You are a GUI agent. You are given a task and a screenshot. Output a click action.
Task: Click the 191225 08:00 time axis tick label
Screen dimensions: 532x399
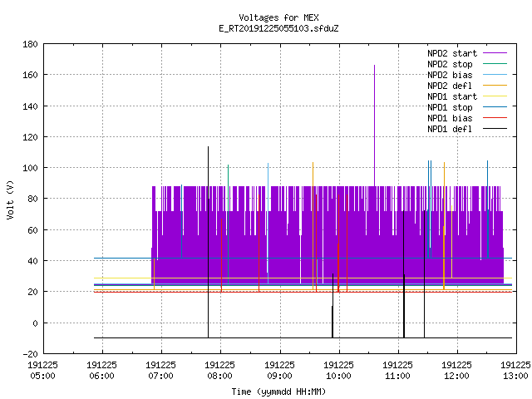tap(219, 370)
